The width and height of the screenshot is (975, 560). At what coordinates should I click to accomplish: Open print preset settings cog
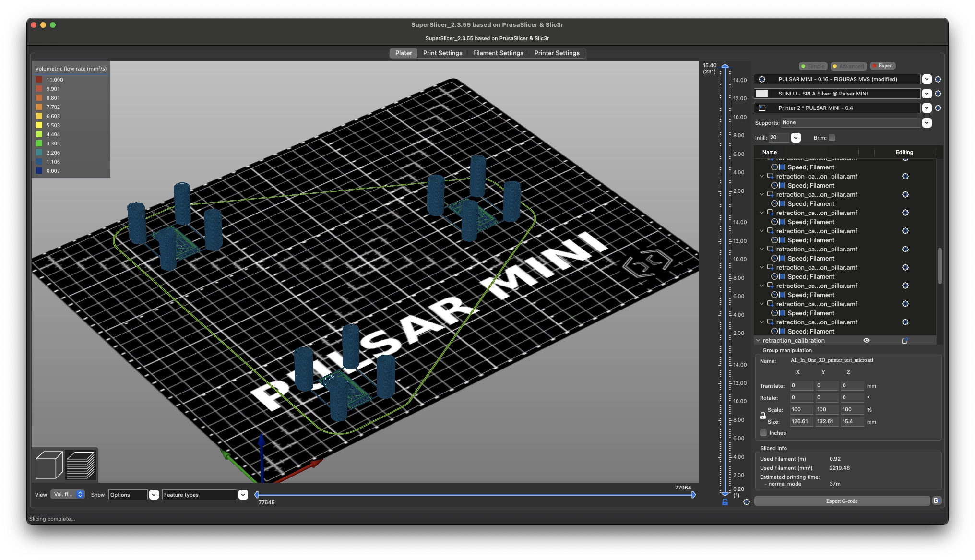coord(938,79)
